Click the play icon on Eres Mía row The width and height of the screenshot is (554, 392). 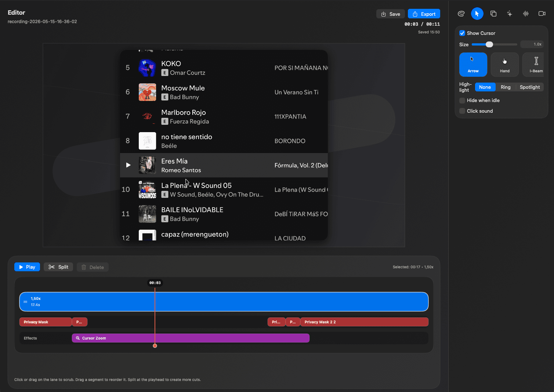point(128,165)
